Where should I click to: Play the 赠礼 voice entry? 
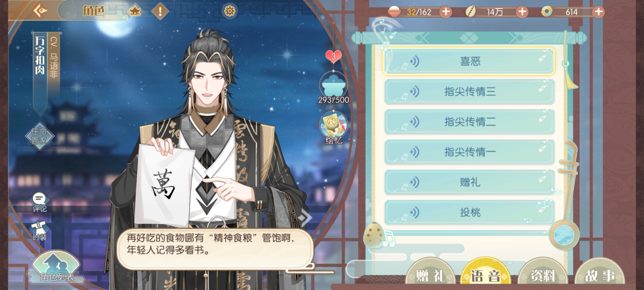[x=469, y=182]
